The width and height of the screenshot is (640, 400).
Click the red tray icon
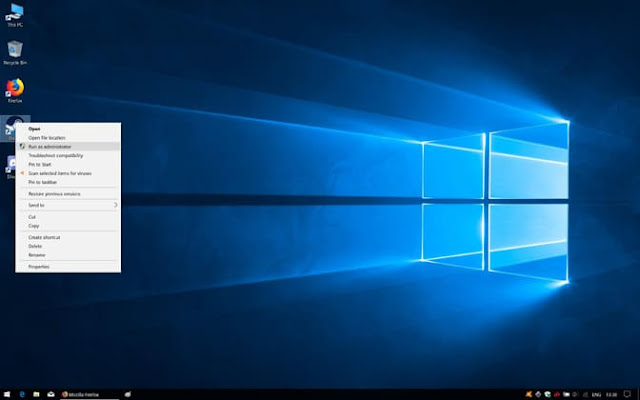557,395
